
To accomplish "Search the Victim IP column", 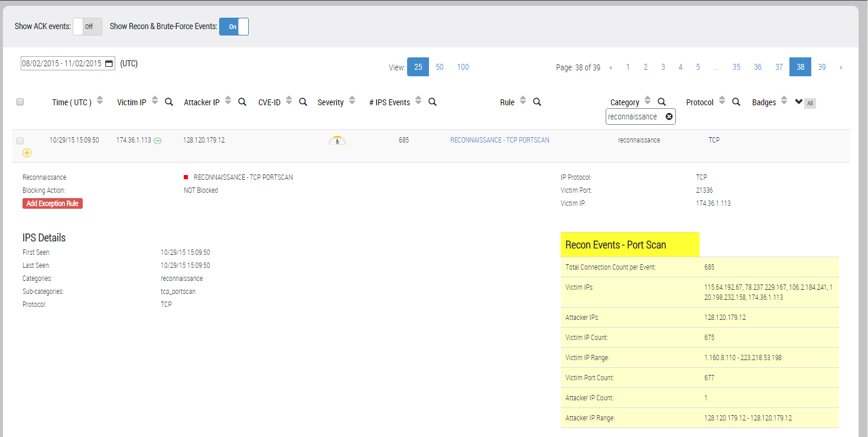I will (169, 102).
